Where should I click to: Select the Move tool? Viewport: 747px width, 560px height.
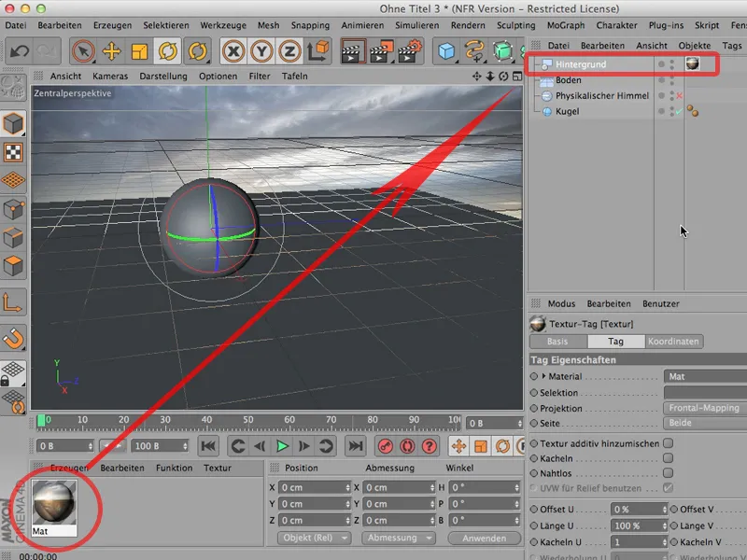tap(111, 51)
